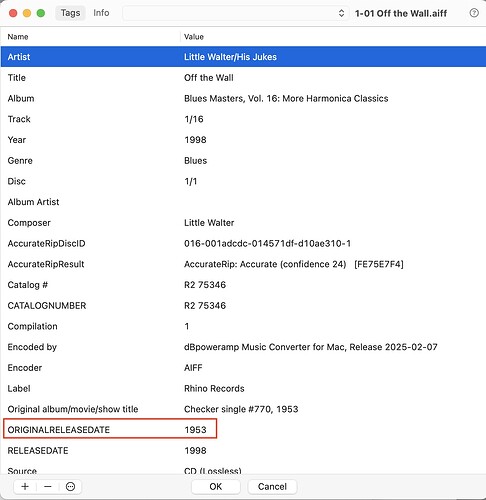Open the ellipsis actions menu icon
This screenshot has height=500, width=486.
coord(70,487)
